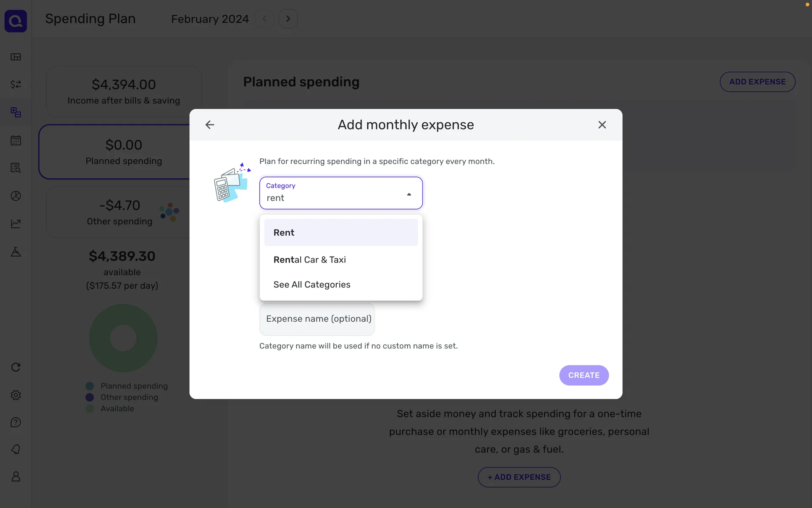Open the transactions icon in sidebar
Screen dimensions: 812x508
tap(16, 85)
